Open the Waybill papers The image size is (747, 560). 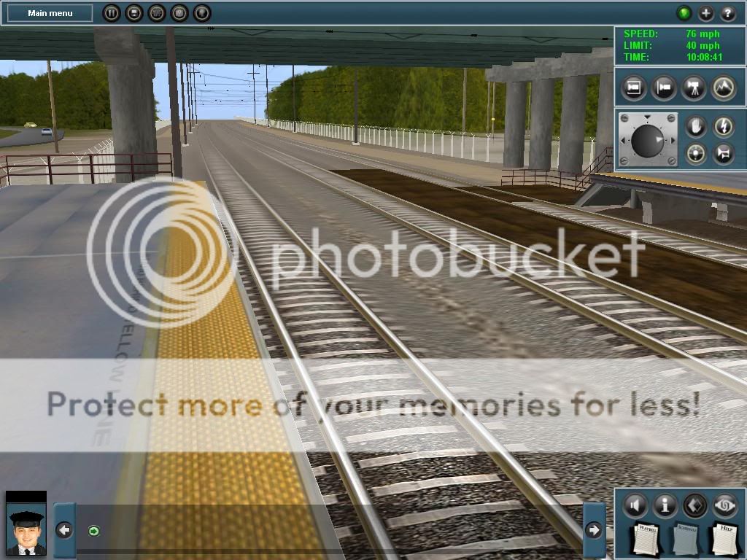646,538
